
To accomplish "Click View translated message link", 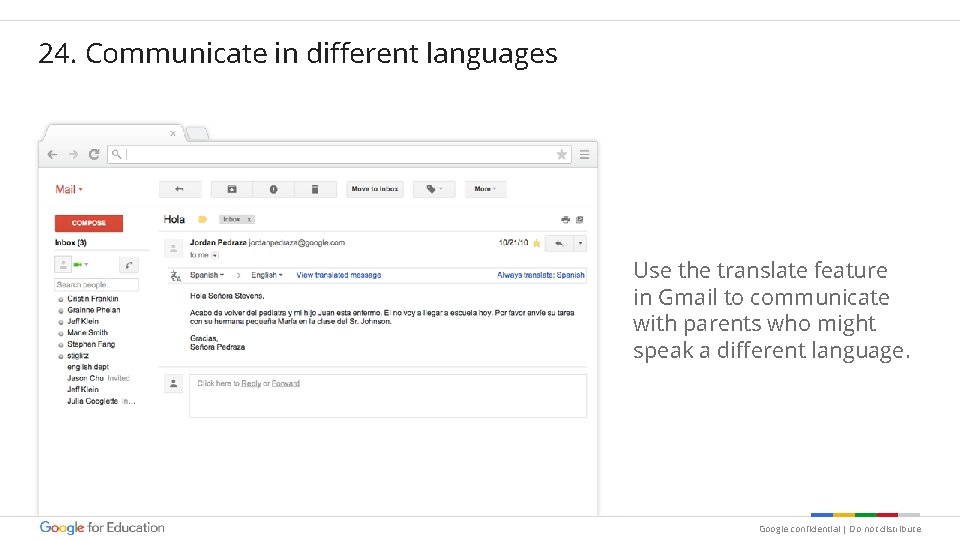I will tap(339, 276).
